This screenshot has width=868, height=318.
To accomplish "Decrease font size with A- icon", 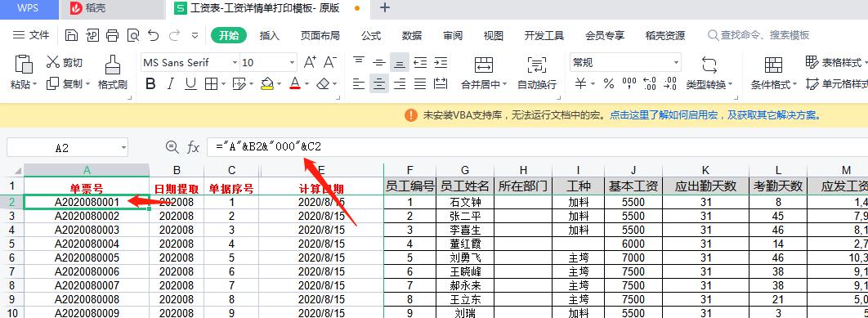I will click(330, 62).
